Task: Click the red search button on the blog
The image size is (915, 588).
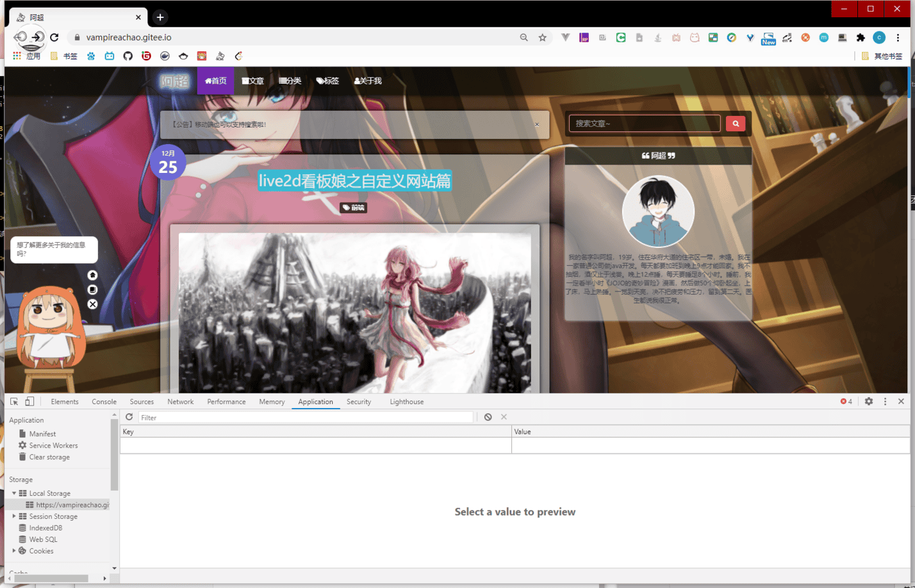Action: tap(736, 124)
